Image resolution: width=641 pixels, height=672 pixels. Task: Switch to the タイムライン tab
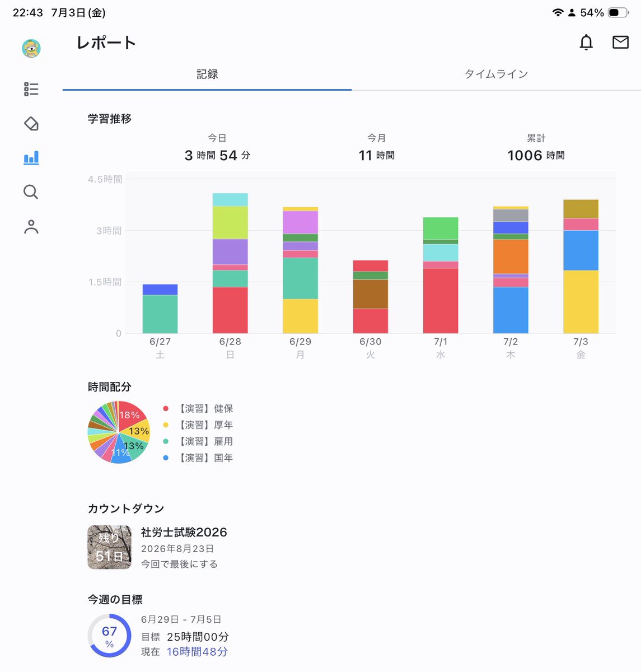coord(496,74)
